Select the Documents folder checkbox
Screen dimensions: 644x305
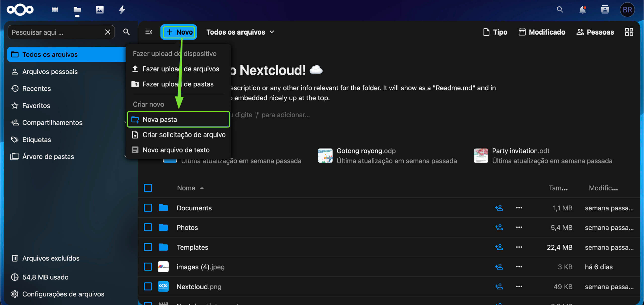tap(148, 208)
